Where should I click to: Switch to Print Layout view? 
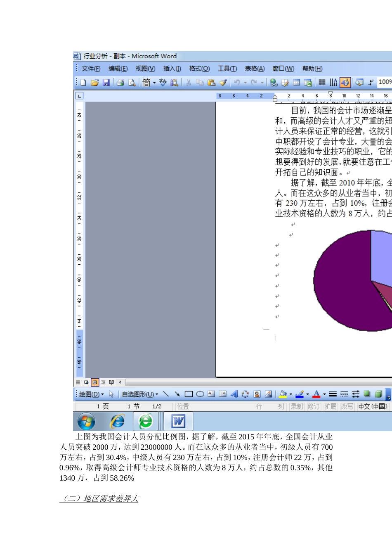pyautogui.click(x=94, y=382)
